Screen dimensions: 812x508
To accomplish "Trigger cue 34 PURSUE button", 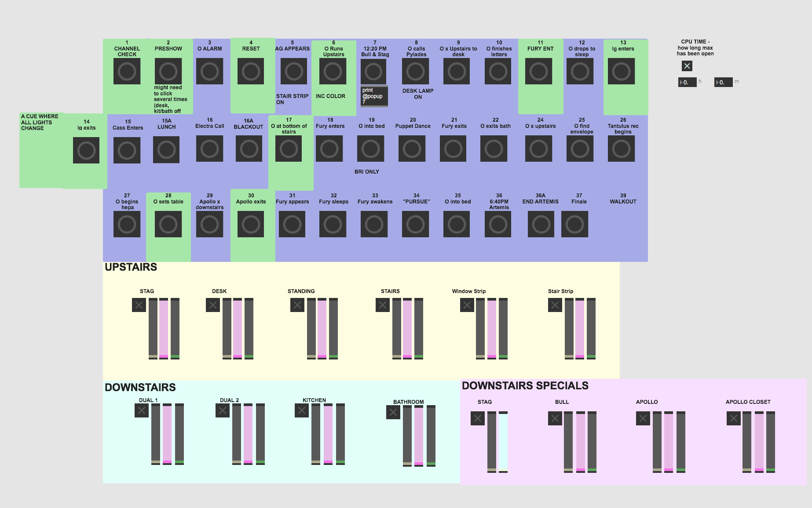I will coord(415,224).
